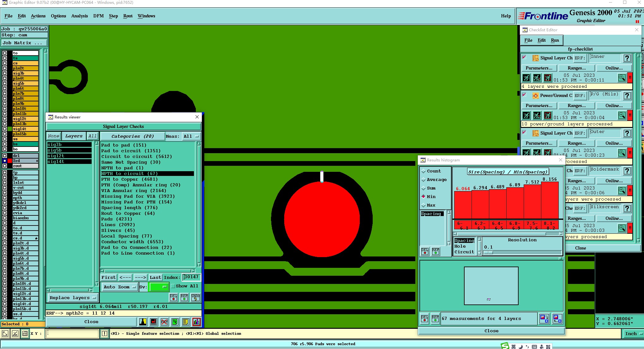Open the Auto Zoom dropdown
Image resolution: width=644 pixels, height=349 pixels.
coord(120,287)
